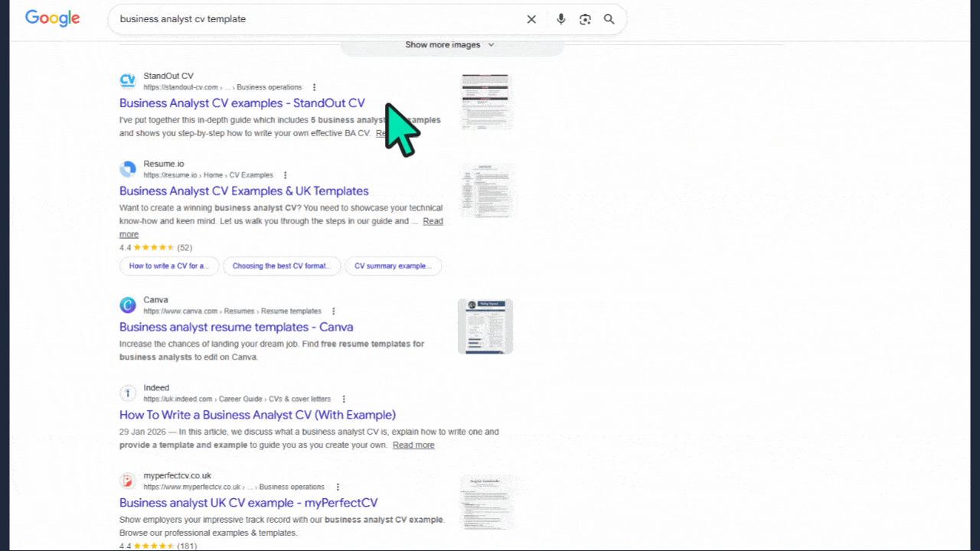980x551 pixels.
Task: Select 'How to write a CV for a...' chip
Action: [x=169, y=266]
